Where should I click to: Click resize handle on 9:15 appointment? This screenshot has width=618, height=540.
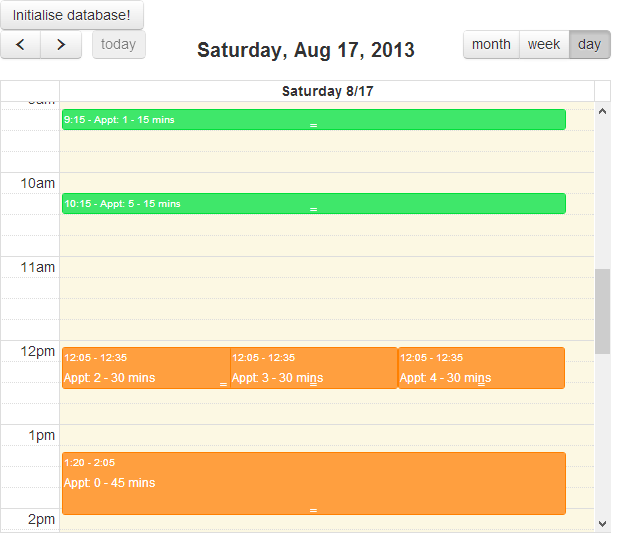[x=313, y=125]
